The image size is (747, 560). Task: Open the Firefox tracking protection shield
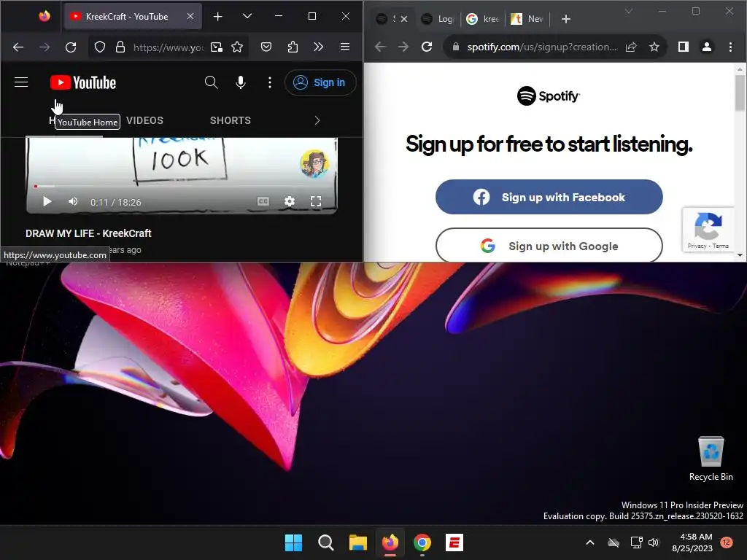(x=99, y=47)
